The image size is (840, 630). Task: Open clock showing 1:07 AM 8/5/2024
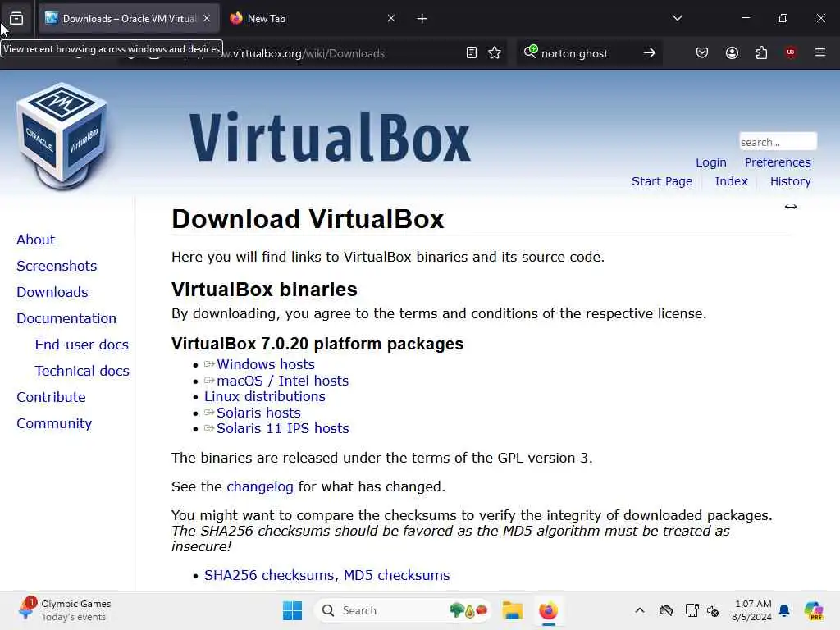(752, 610)
